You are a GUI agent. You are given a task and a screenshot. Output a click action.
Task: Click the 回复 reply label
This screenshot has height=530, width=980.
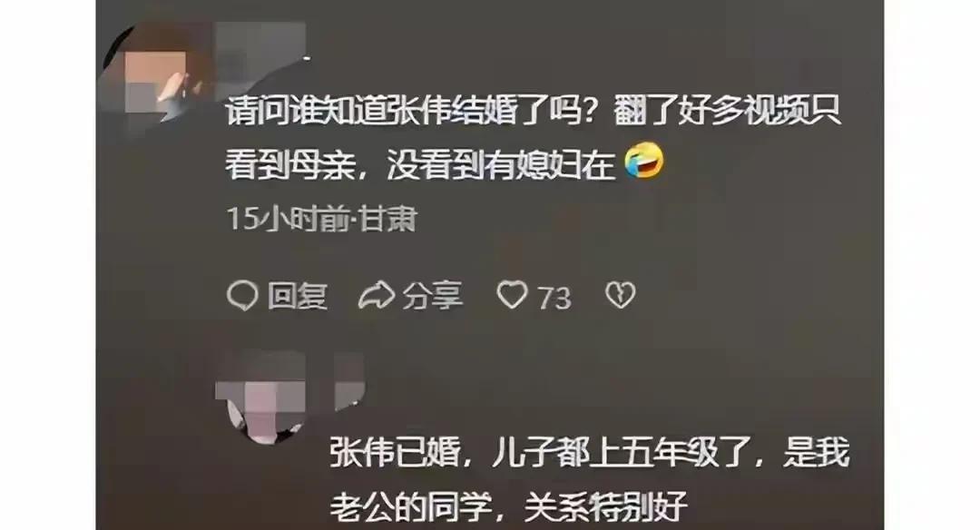coord(298,296)
